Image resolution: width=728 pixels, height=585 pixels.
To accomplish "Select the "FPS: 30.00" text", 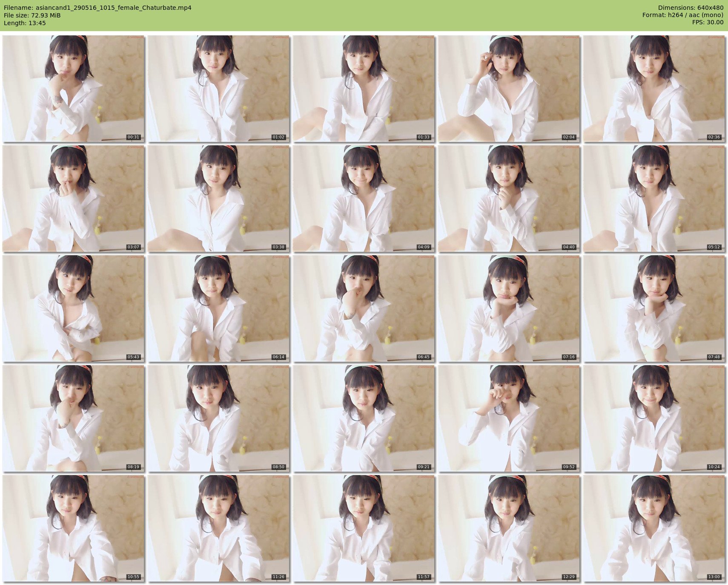I will tap(708, 22).
